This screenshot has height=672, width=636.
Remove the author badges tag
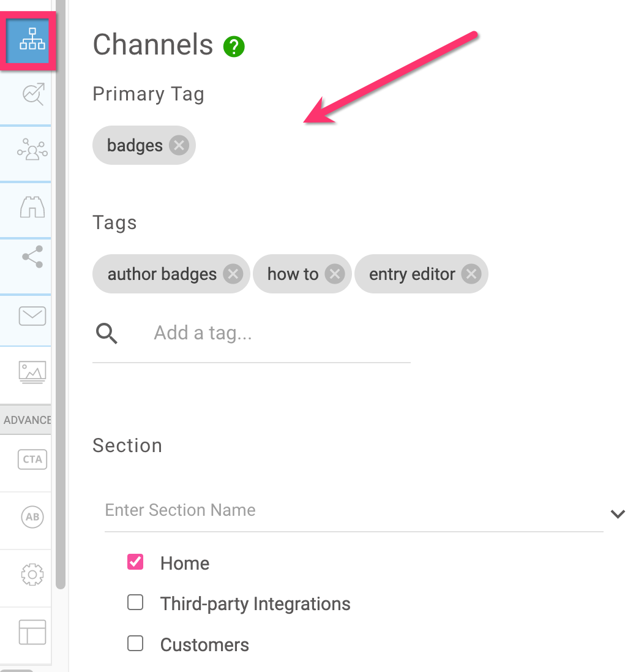[233, 274]
